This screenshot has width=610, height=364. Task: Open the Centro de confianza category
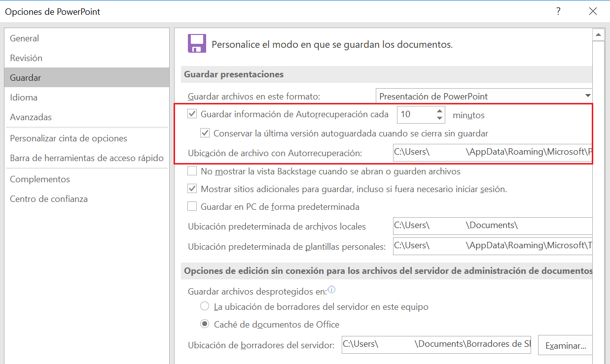[x=87, y=199]
